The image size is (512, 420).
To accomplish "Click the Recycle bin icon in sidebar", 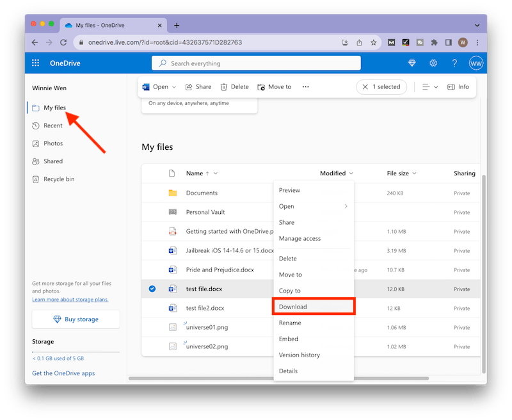I will tap(36, 179).
